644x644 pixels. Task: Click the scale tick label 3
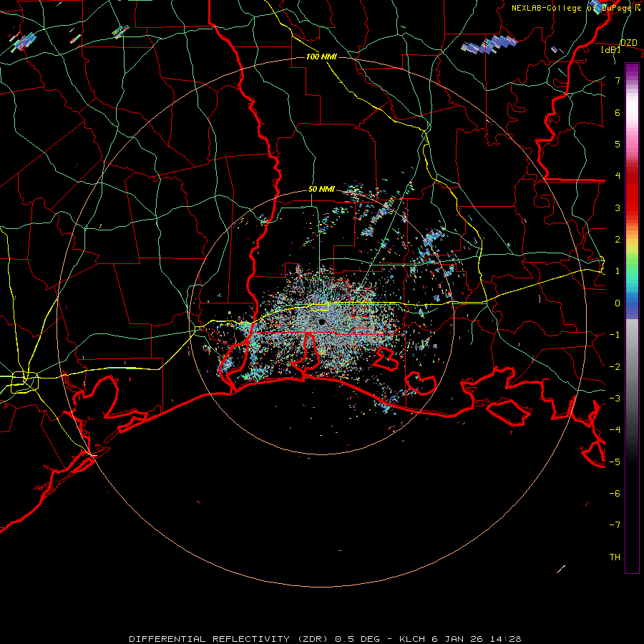tap(618, 208)
